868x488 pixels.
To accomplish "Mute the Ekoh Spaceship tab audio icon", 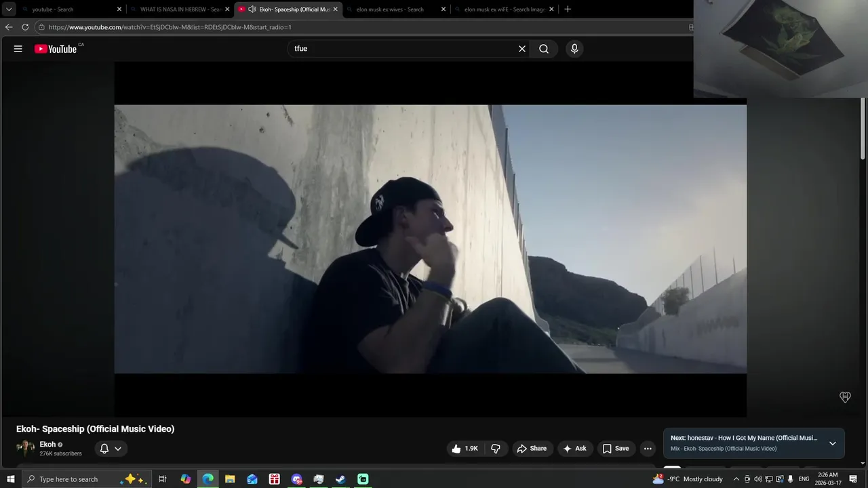I will pos(252,9).
